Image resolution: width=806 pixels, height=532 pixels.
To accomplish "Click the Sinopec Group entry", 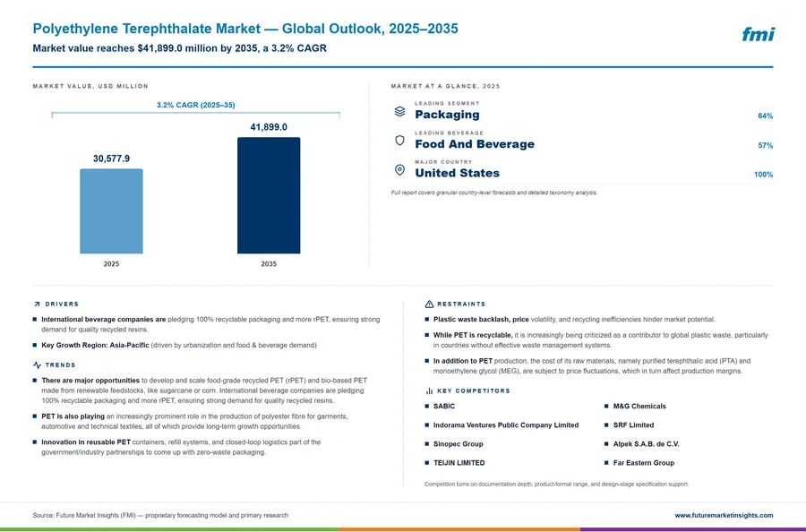I will tap(458, 444).
